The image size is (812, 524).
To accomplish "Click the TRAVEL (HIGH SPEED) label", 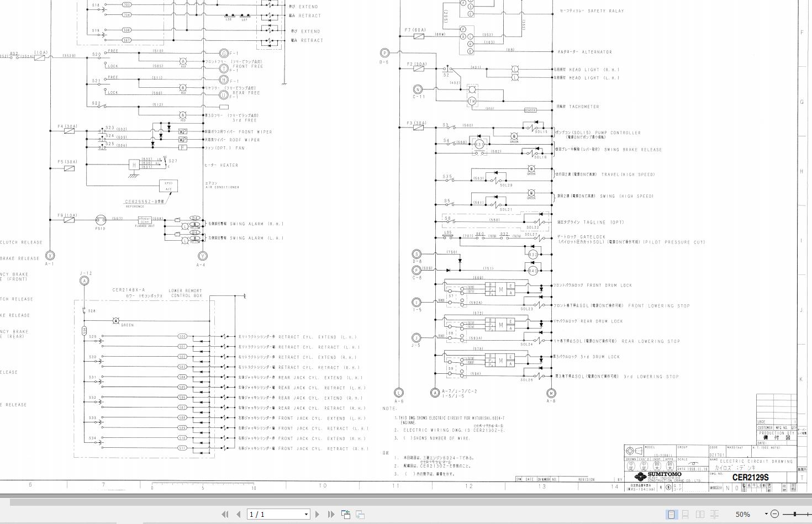I will point(628,174).
